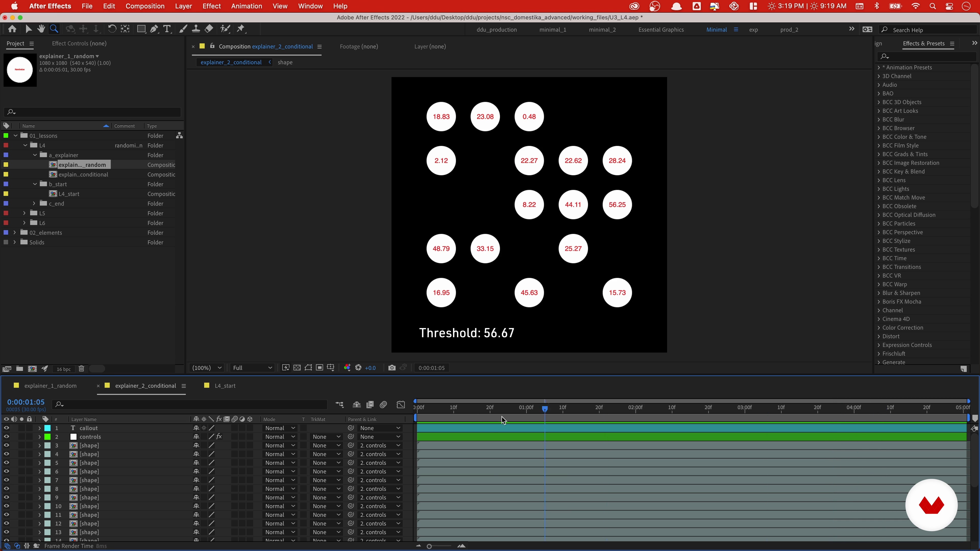This screenshot has height=551, width=980.
Task: Open Wi-Fi status in macOS menu bar
Action: click(x=915, y=6)
